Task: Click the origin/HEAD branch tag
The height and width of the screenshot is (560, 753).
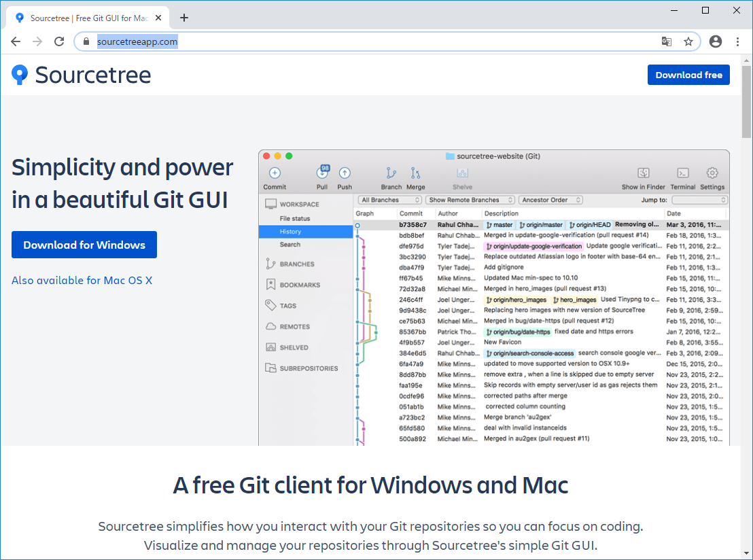Action: click(589, 225)
